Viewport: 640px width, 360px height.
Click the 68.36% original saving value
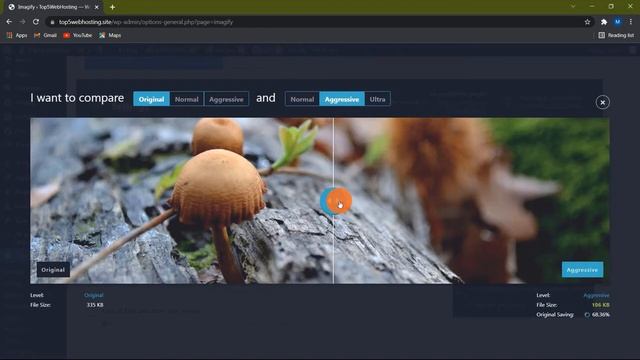pos(600,315)
